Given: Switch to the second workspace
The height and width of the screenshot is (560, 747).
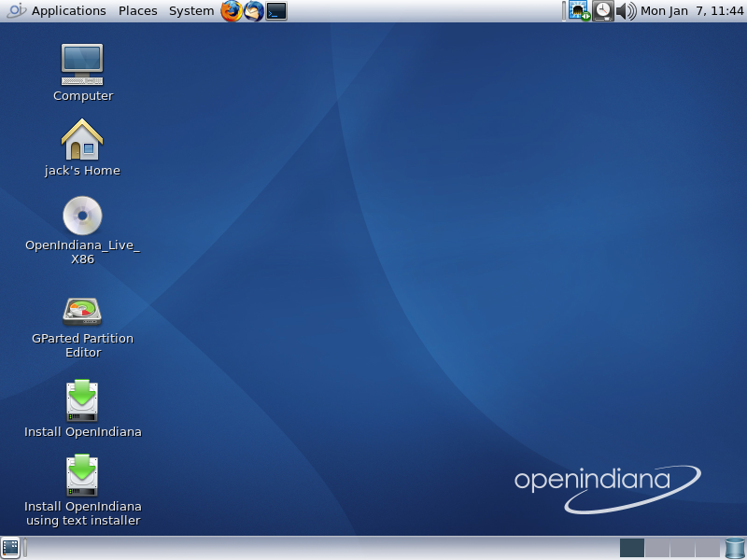Looking at the screenshot, I should click(657, 548).
